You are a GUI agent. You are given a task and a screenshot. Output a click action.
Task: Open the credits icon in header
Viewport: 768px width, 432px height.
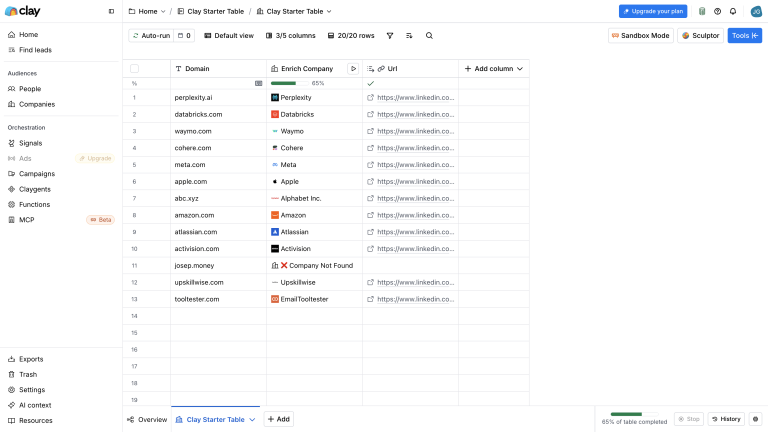(702, 11)
